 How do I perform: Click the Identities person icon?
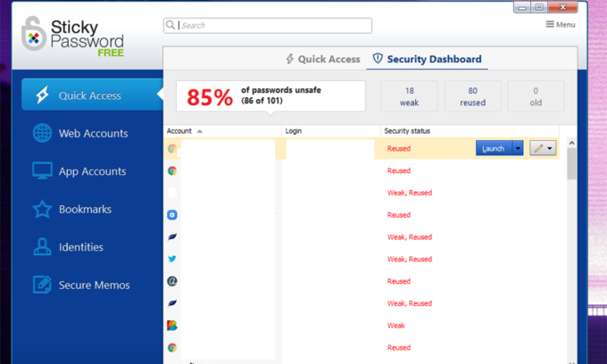[42, 247]
